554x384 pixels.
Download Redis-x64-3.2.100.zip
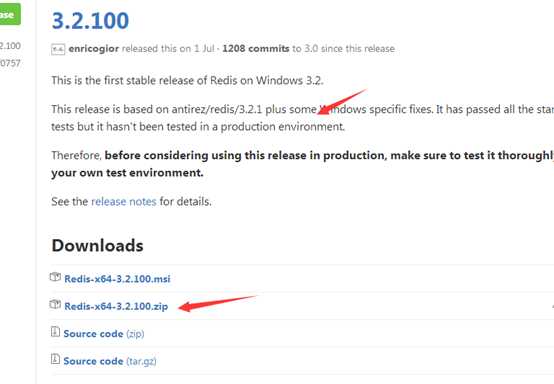tap(116, 306)
